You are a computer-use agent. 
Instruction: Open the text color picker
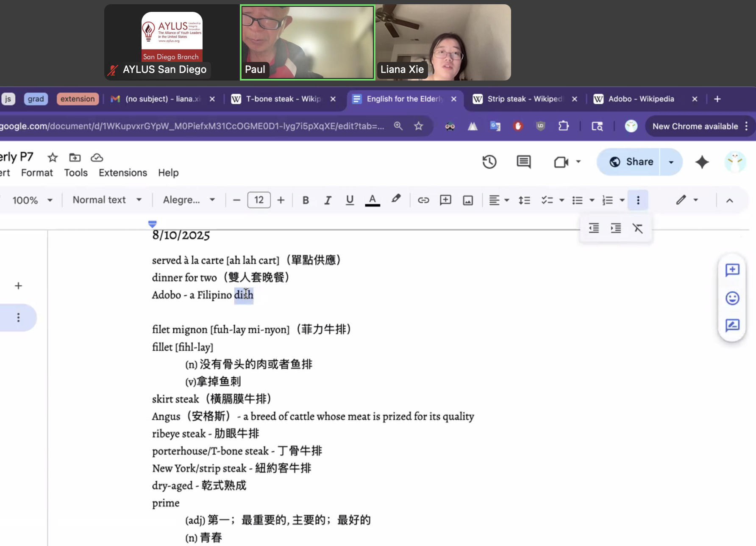372,200
